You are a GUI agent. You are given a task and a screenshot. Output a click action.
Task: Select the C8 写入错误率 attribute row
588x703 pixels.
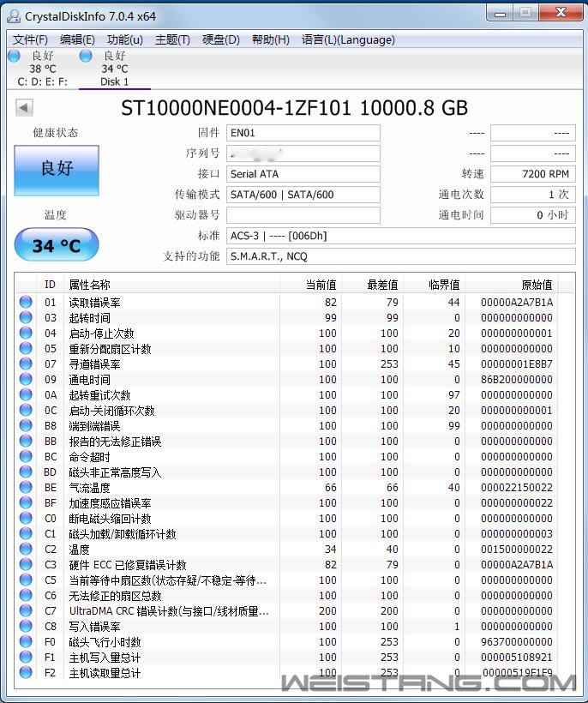coord(295,627)
